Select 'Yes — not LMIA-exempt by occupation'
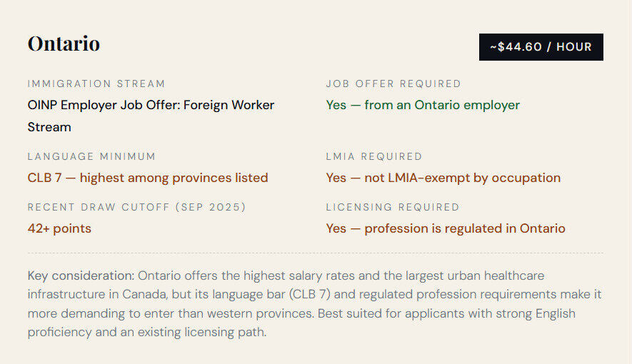Image resolution: width=632 pixels, height=364 pixels. pos(443,178)
